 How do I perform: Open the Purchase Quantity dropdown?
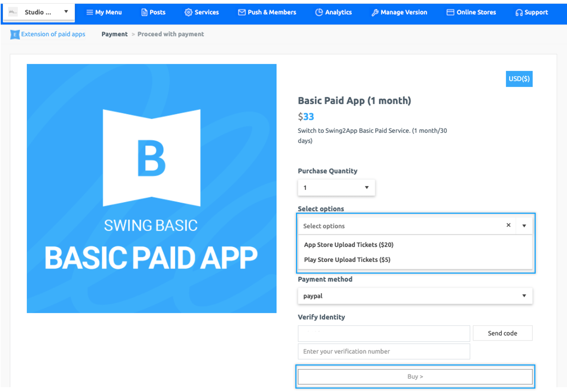(x=336, y=188)
